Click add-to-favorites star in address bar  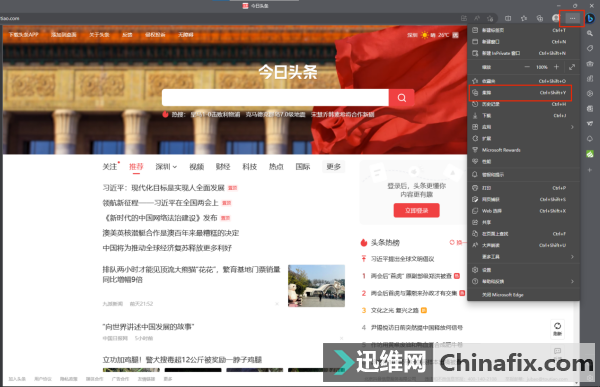click(x=490, y=18)
